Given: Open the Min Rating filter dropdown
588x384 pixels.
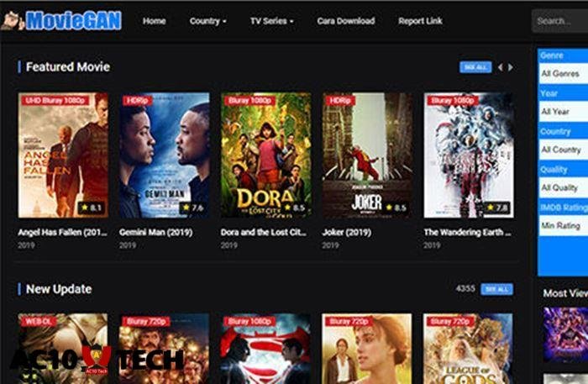Looking at the screenshot, I should point(563,226).
